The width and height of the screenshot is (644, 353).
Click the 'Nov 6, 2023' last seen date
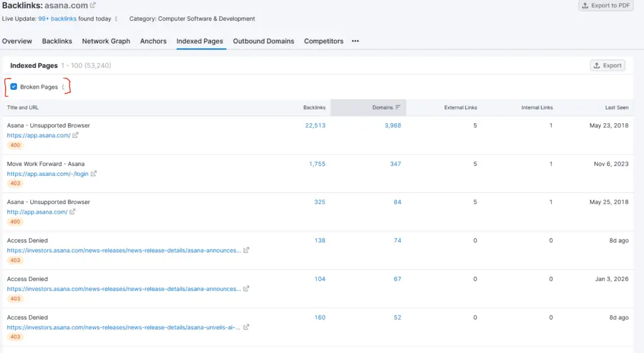(611, 163)
